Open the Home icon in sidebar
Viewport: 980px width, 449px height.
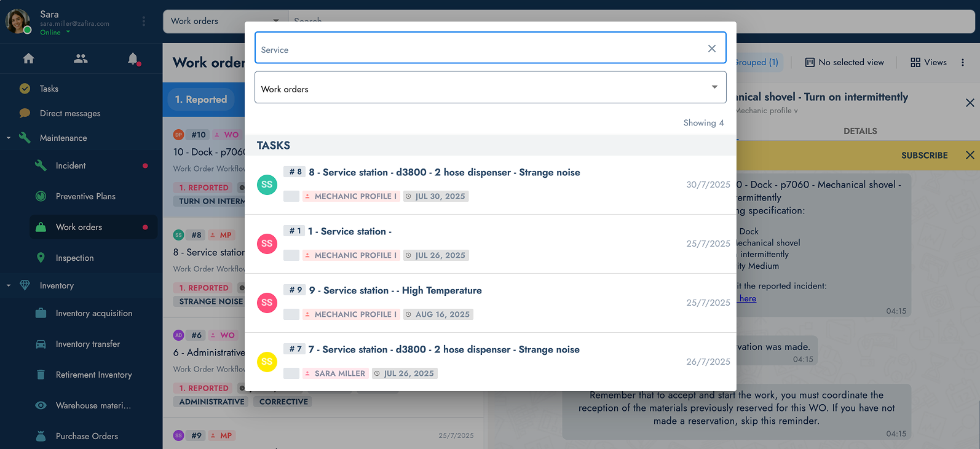(x=28, y=58)
